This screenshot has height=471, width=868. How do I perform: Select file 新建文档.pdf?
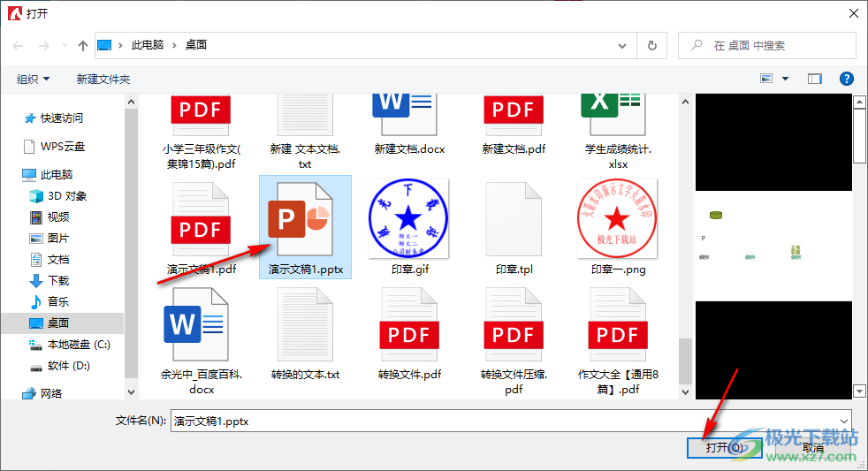click(x=514, y=125)
